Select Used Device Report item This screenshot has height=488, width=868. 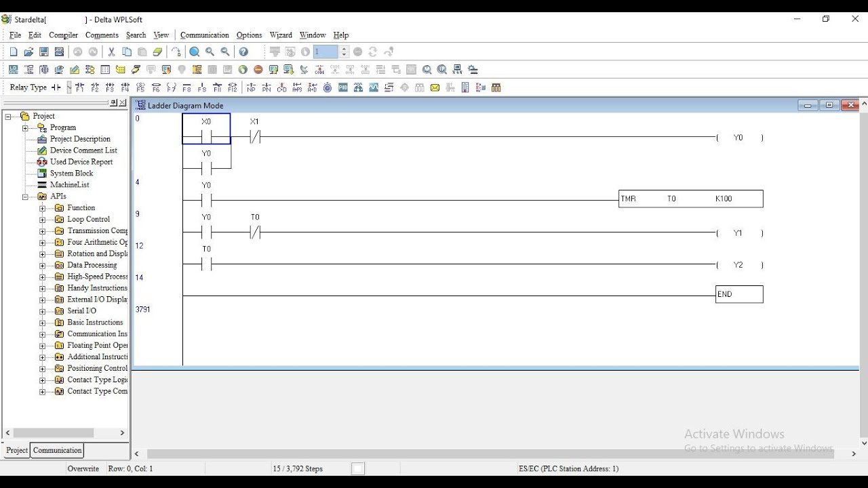coord(81,162)
